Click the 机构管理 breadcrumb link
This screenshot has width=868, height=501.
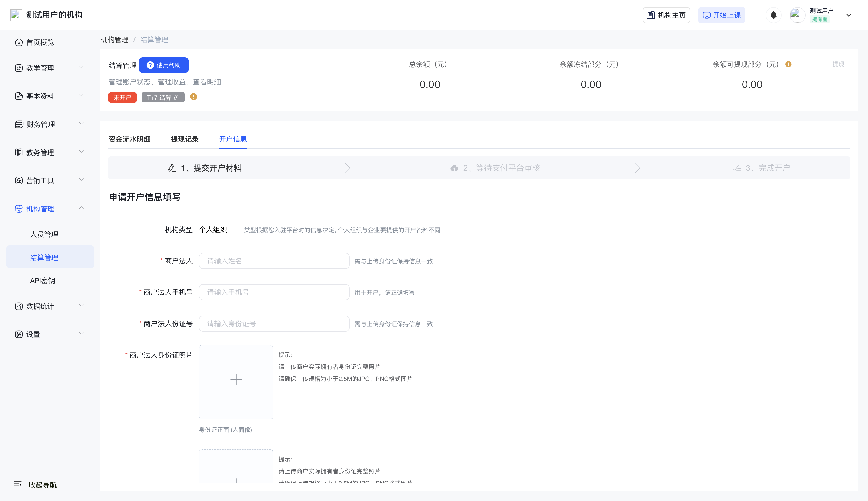[115, 39]
